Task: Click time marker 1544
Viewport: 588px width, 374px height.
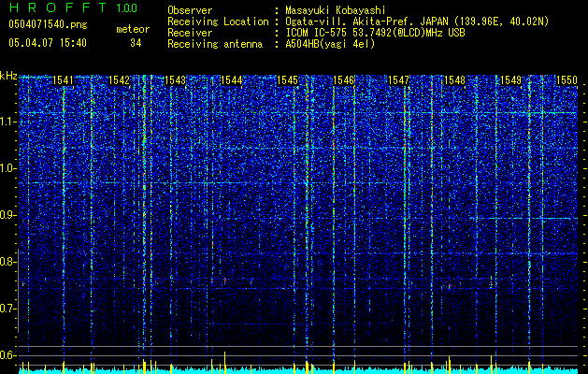Action: click(x=231, y=80)
